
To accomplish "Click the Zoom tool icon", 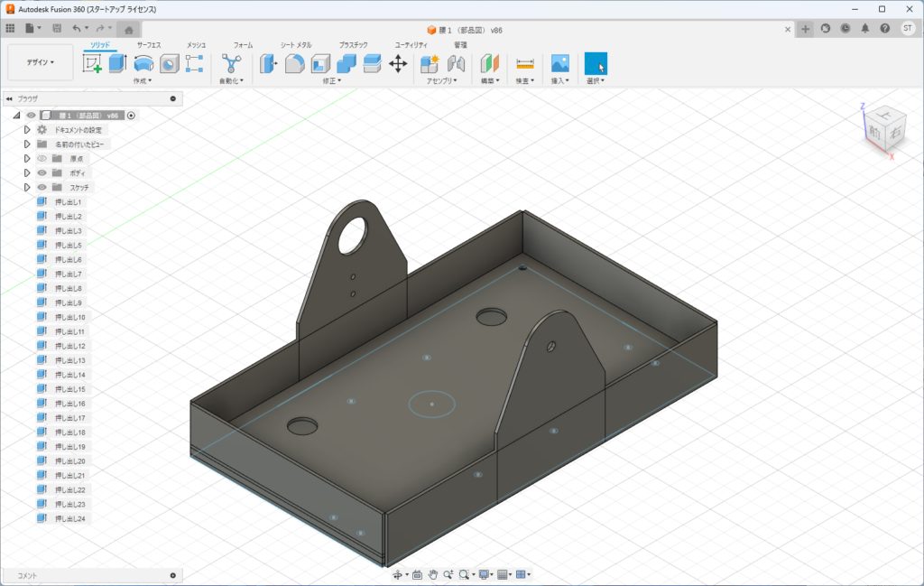I will pos(448,575).
